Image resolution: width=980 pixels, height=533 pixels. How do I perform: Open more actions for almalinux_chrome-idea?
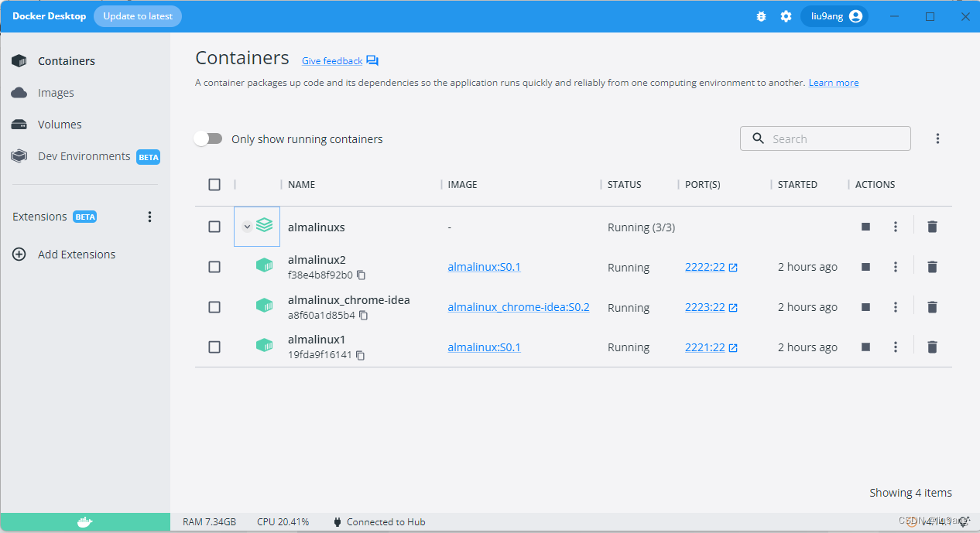[x=896, y=307]
